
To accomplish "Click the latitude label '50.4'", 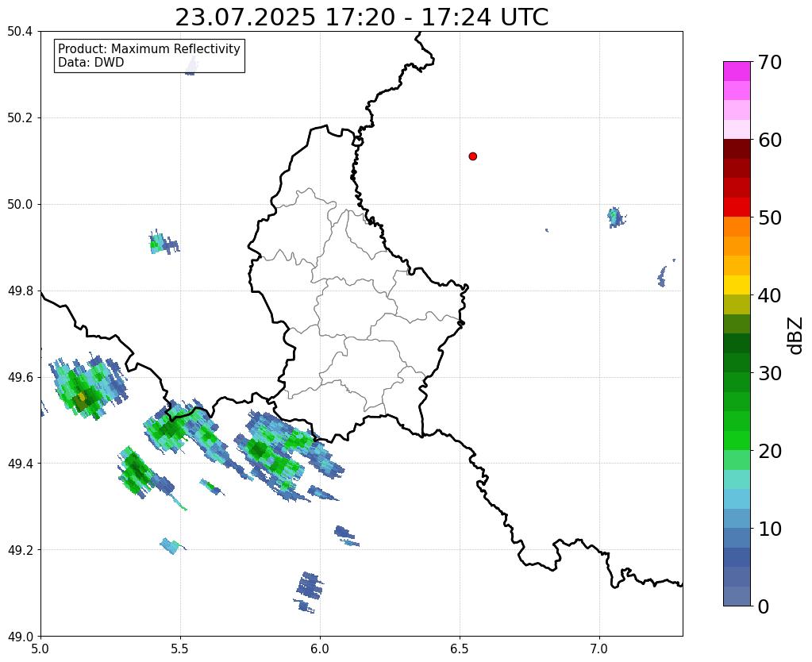I will pos(20,32).
